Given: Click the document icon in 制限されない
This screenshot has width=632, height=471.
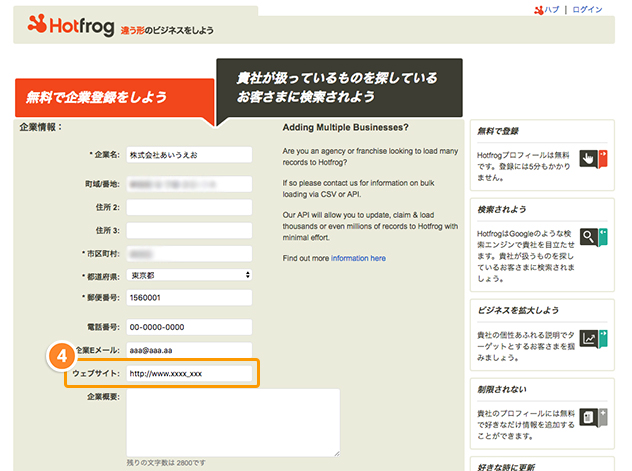Looking at the screenshot, I should (x=593, y=417).
